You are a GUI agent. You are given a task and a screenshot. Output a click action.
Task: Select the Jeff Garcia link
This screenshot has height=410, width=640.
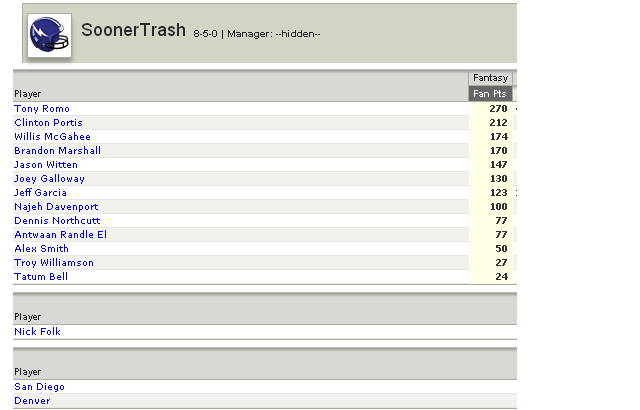click(40, 193)
